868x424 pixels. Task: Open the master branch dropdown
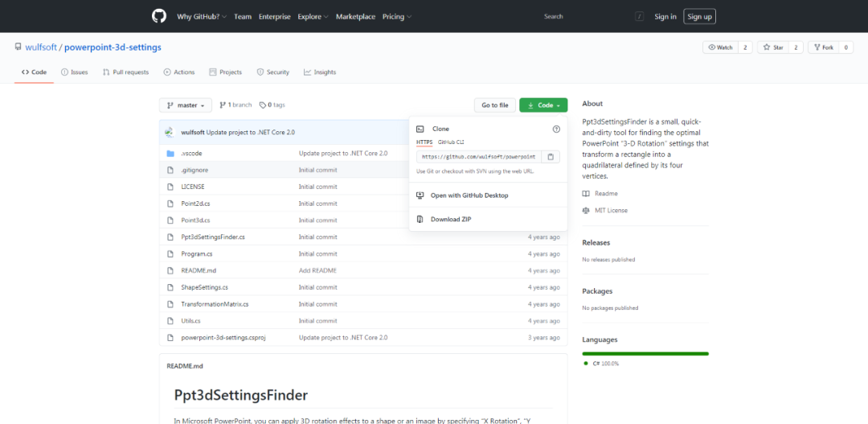(186, 105)
